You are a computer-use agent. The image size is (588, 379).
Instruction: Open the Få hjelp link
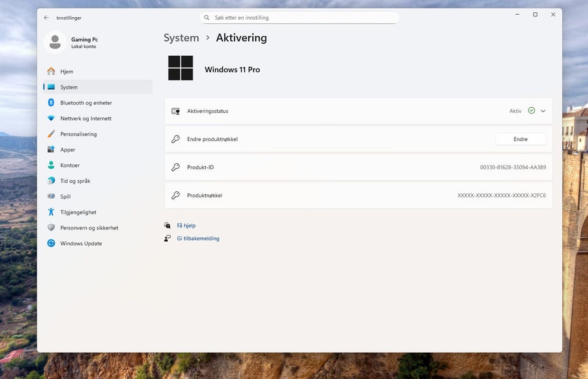186,226
